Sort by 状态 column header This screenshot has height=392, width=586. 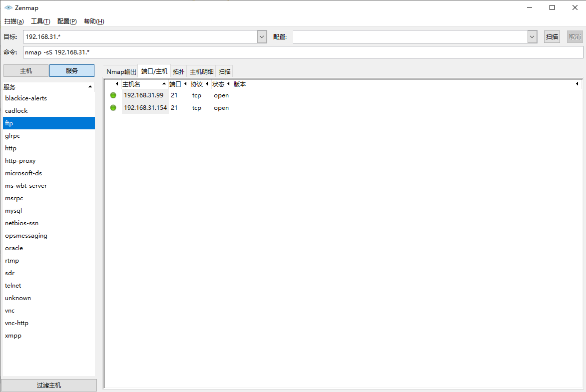point(221,84)
